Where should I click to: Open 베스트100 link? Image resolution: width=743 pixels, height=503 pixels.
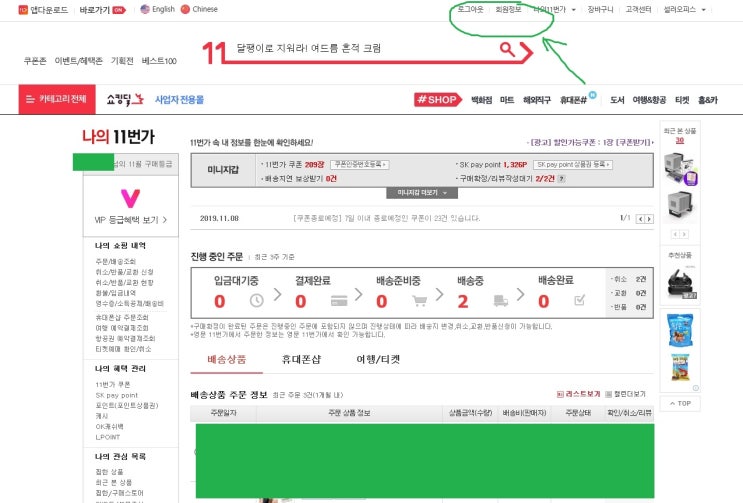(x=159, y=61)
